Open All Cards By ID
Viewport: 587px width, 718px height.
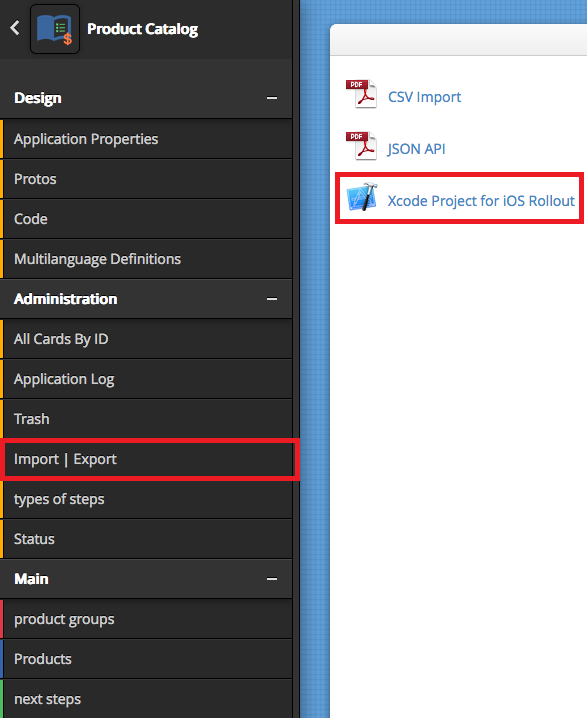tap(146, 339)
